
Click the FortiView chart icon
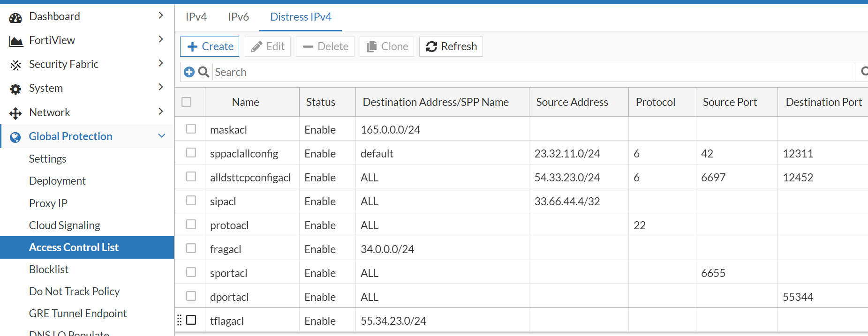coord(16,42)
